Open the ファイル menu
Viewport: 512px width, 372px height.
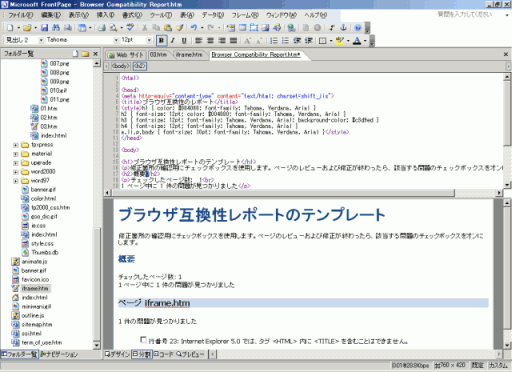(21, 15)
